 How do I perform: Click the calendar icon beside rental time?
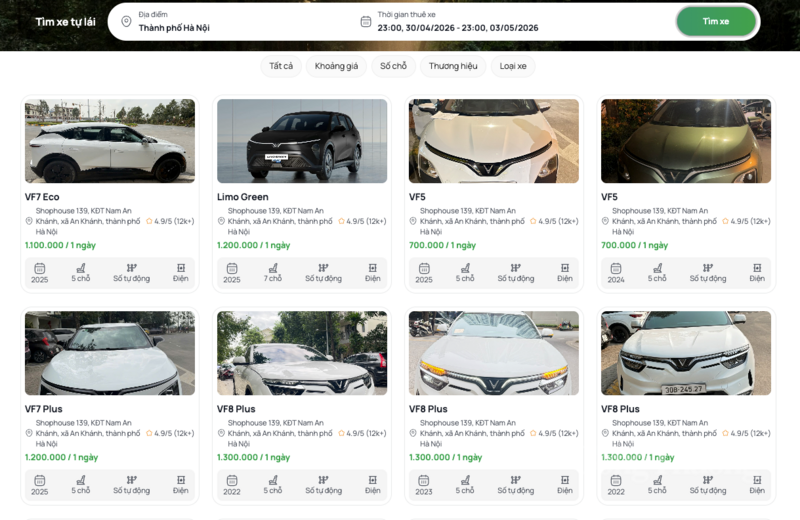366,22
